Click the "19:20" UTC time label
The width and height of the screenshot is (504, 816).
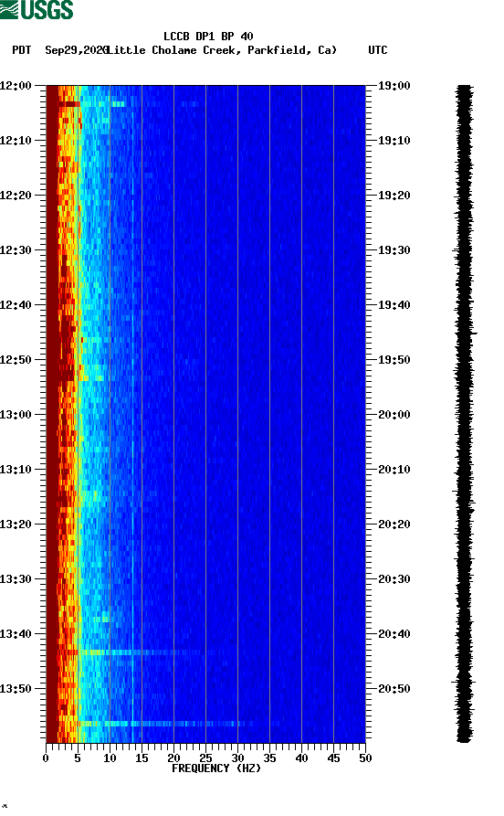click(394, 196)
